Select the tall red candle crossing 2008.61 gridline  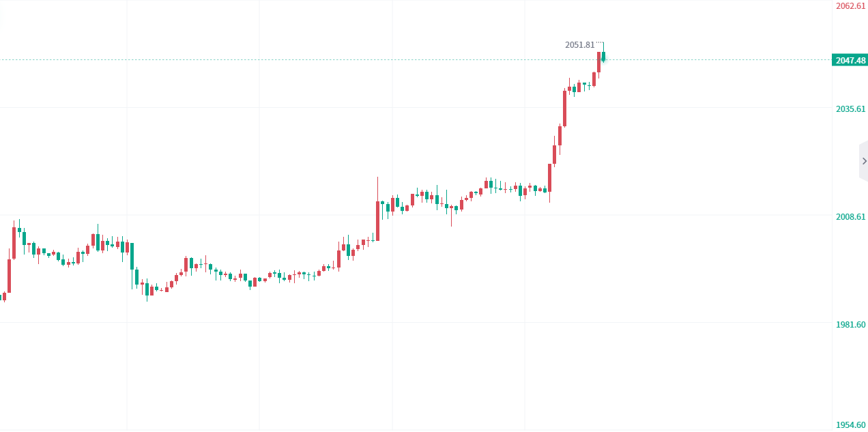[x=377, y=220]
